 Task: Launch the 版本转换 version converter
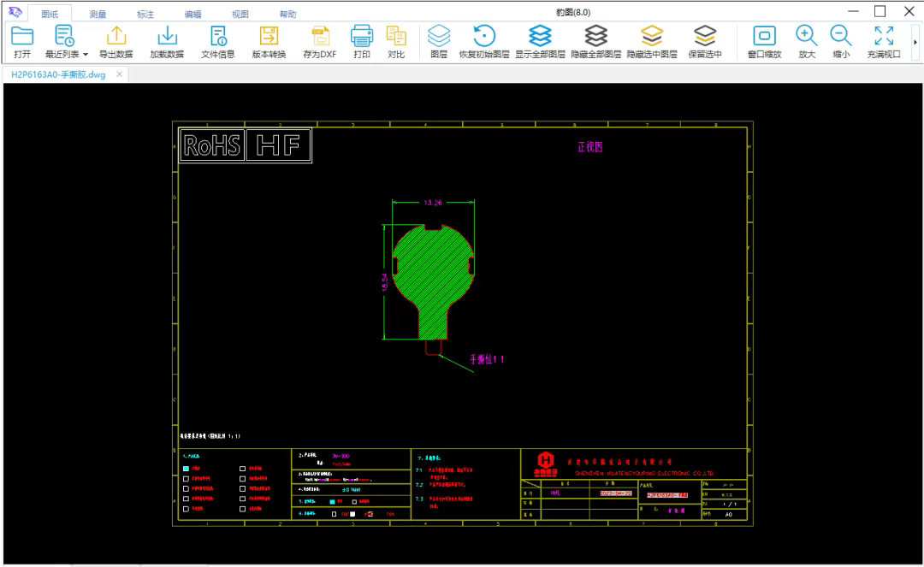[269, 42]
